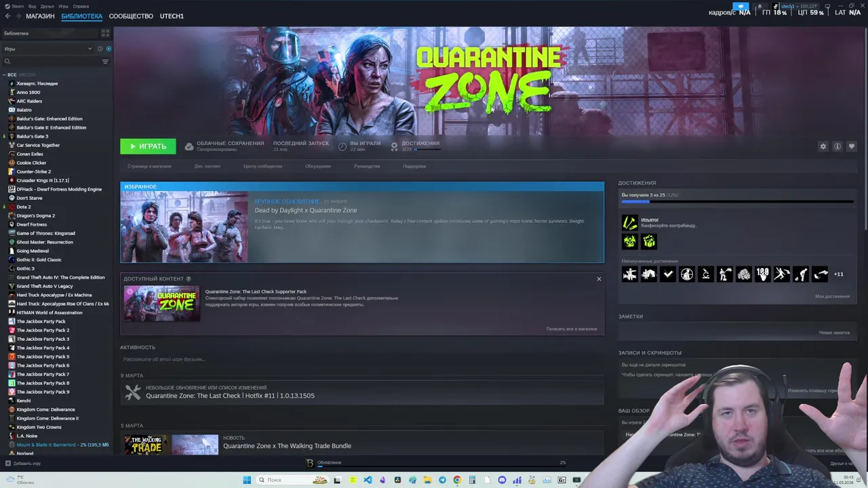The width and height of the screenshot is (868, 488).
Task: Open the Друзья menu
Action: pyautogui.click(x=47, y=6)
